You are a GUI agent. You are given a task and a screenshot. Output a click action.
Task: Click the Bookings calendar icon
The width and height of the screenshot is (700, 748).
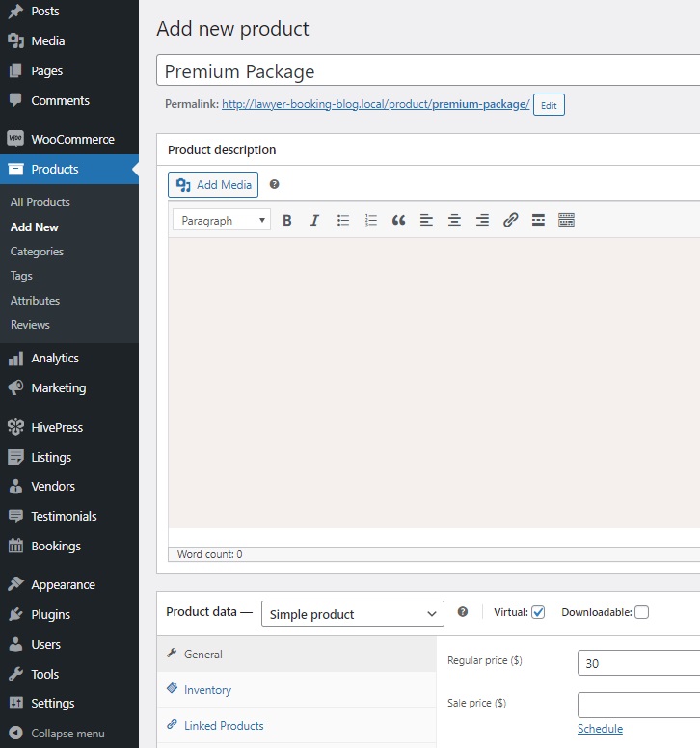(15, 546)
